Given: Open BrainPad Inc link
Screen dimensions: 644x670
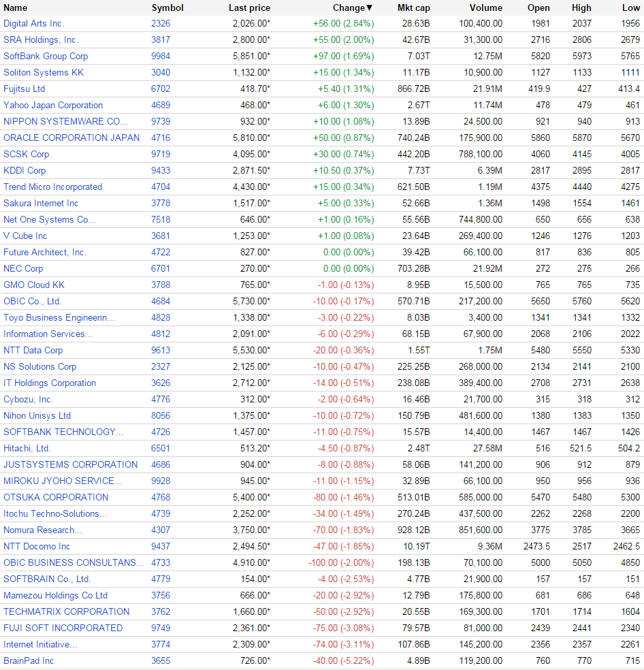Looking at the screenshot, I should pyautogui.click(x=29, y=660).
